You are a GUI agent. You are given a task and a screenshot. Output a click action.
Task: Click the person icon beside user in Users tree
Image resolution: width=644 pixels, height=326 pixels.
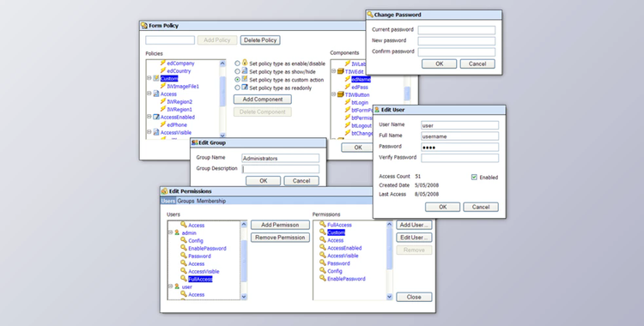pyautogui.click(x=177, y=287)
